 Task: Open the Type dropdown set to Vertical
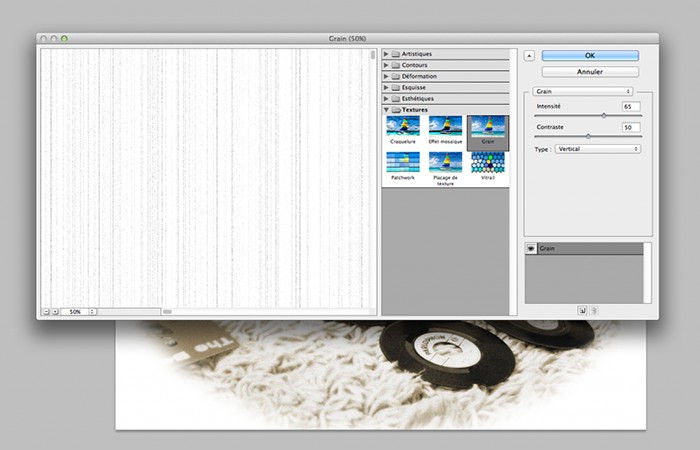(598, 149)
